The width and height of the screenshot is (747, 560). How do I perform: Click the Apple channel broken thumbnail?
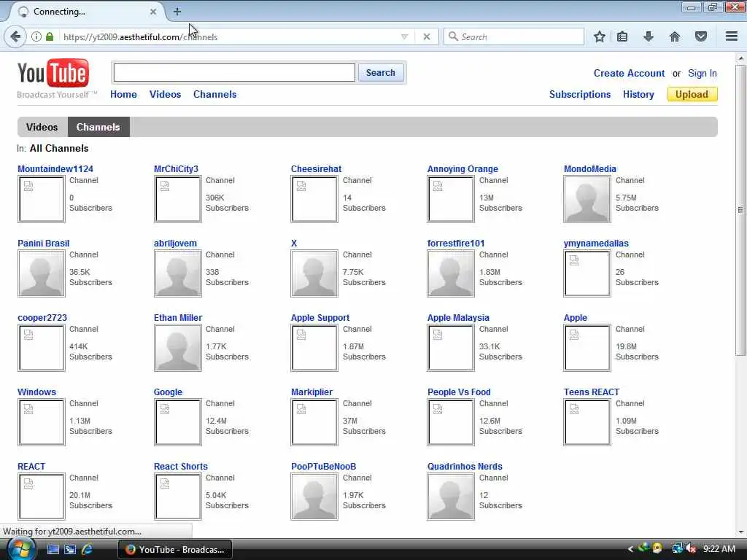coord(587,348)
